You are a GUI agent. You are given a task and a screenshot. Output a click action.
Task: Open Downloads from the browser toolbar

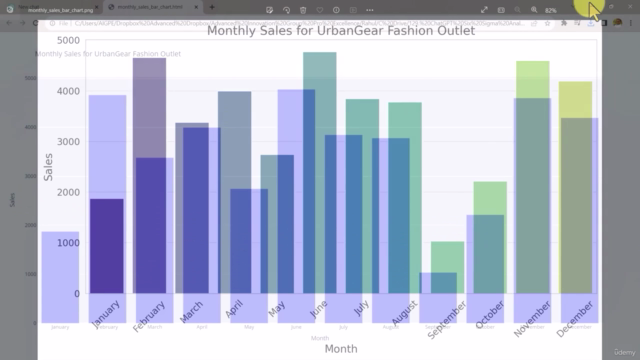[591, 23]
